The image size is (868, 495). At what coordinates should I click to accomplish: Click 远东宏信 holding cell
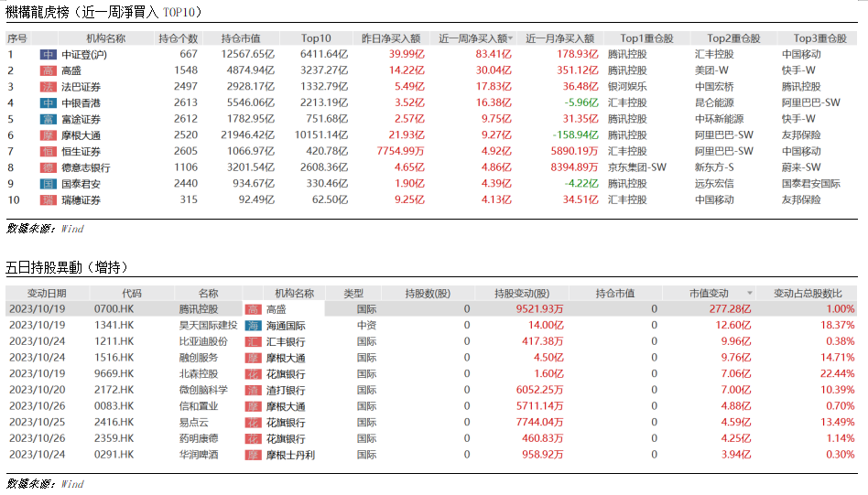point(714,184)
